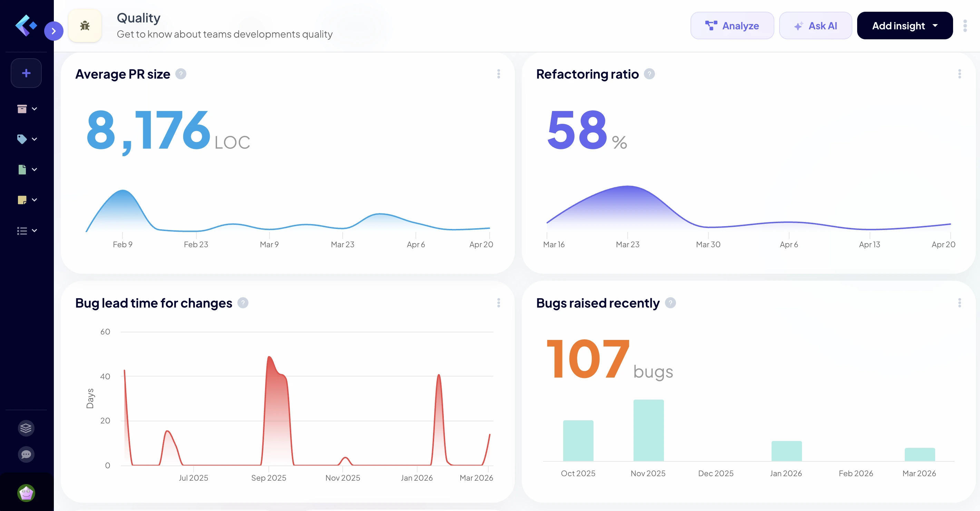Expand chevron next to the archive box icon

click(x=35, y=109)
